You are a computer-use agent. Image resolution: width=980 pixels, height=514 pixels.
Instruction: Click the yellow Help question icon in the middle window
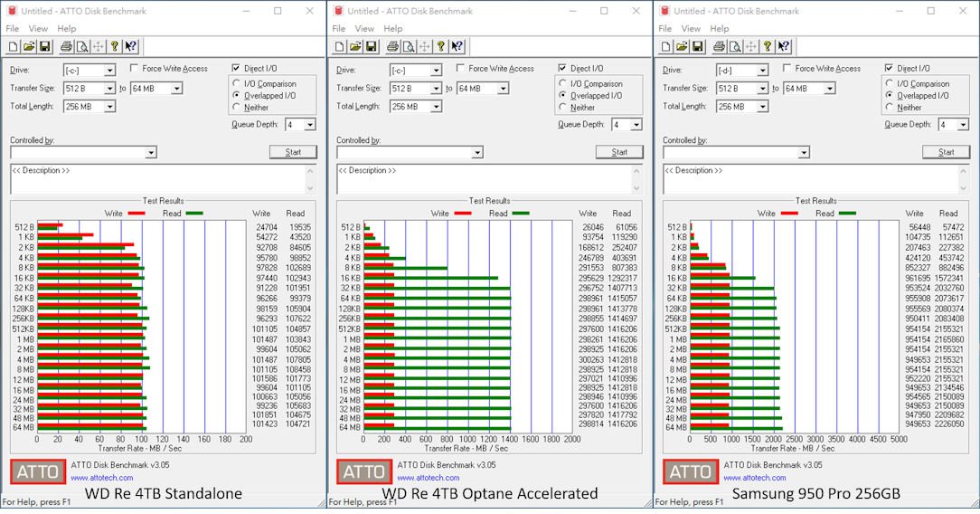[x=440, y=46]
